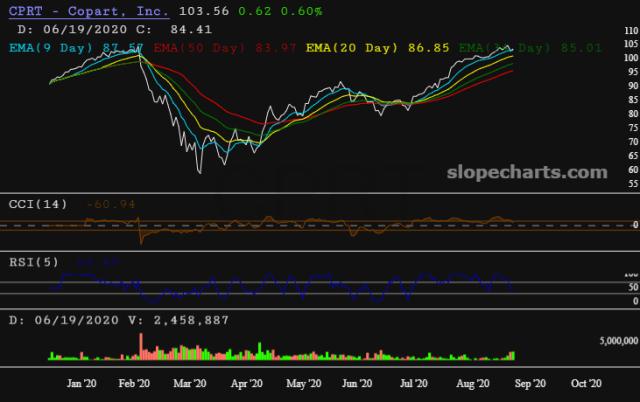Click the green 0.60% change value

[300, 11]
